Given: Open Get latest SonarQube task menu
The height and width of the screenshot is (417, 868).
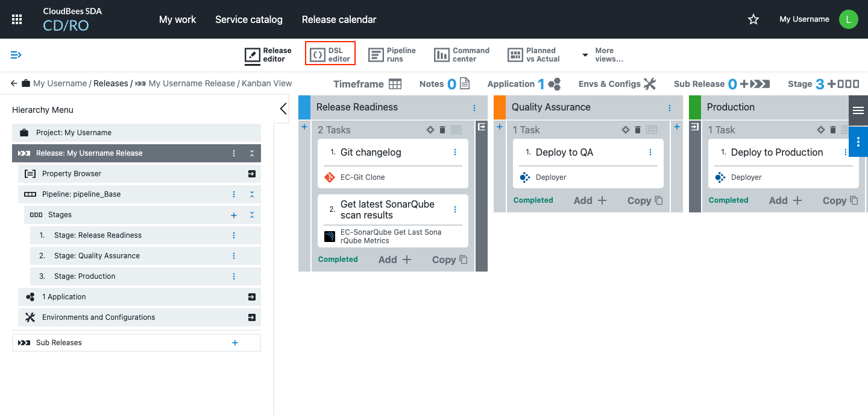Looking at the screenshot, I should [455, 209].
